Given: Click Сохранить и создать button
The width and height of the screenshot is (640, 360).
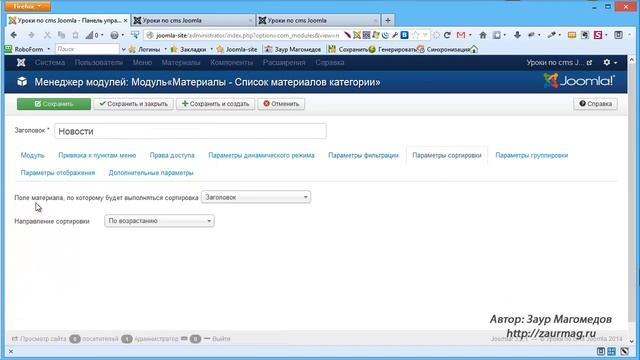Looking at the screenshot, I should pos(216,104).
